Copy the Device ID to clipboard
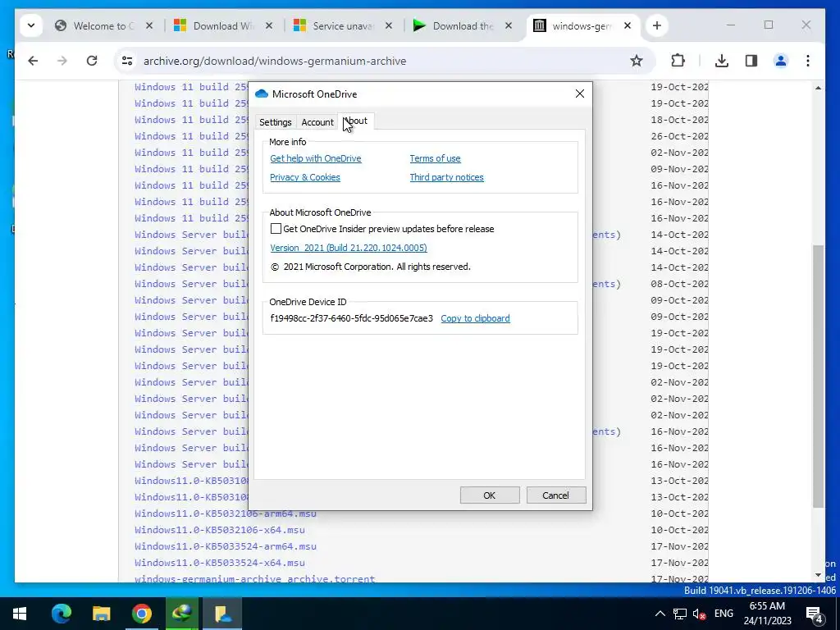 pyautogui.click(x=475, y=318)
